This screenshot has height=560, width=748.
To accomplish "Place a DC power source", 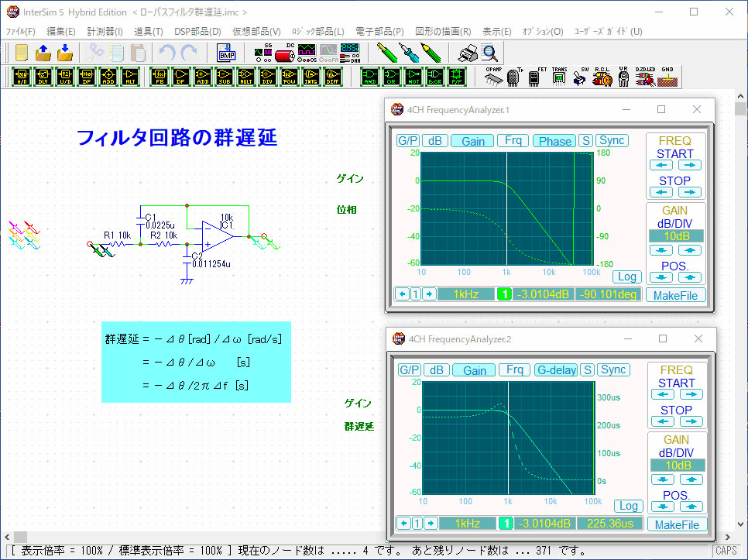I will [285, 53].
